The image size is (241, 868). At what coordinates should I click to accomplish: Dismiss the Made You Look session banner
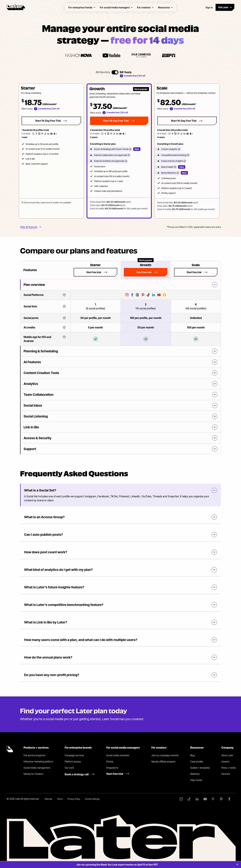[237, 865]
